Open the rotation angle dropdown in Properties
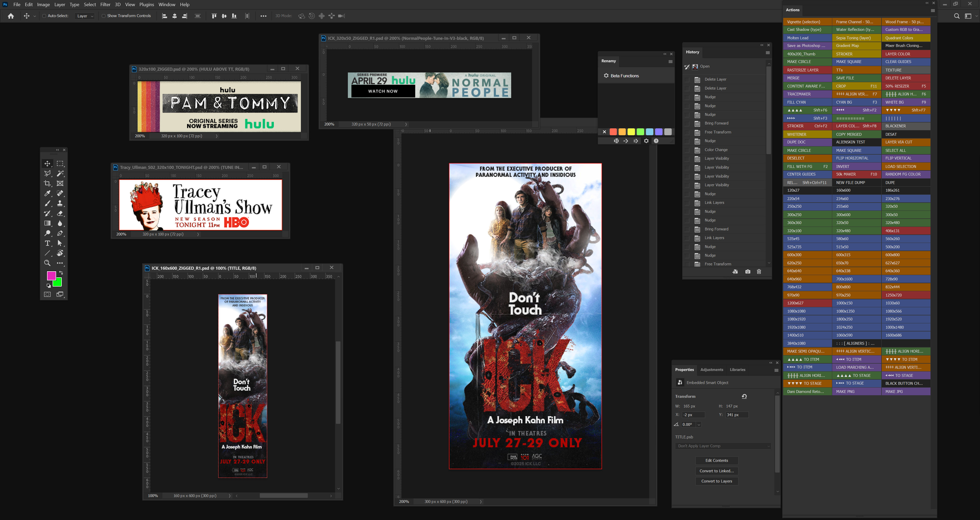Screen dimensions: 980x520 (x=699, y=425)
